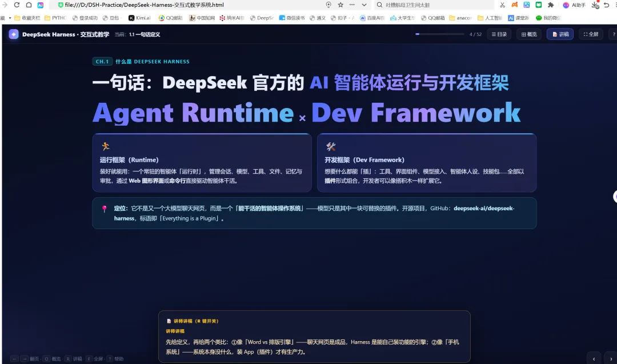Open the 大学生 bookmark

403,18
